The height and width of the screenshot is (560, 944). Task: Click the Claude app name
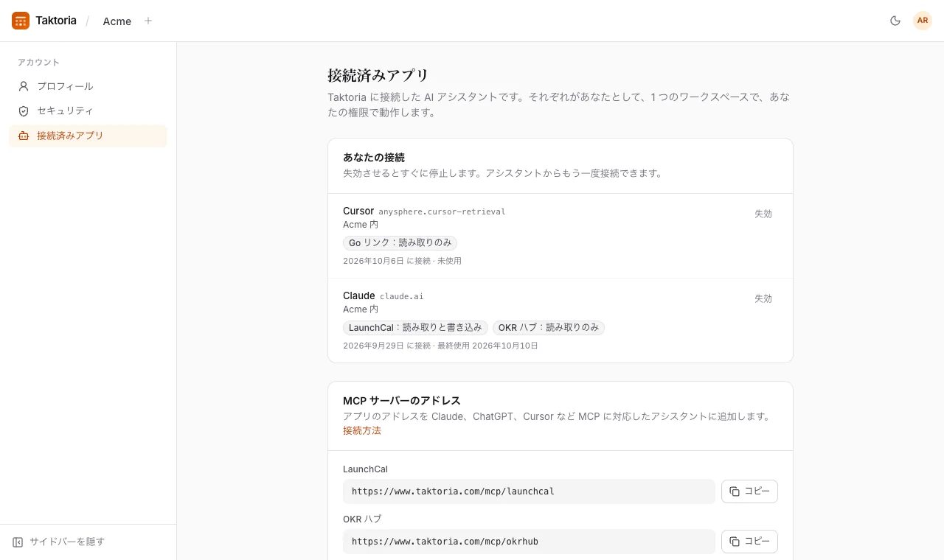359,295
